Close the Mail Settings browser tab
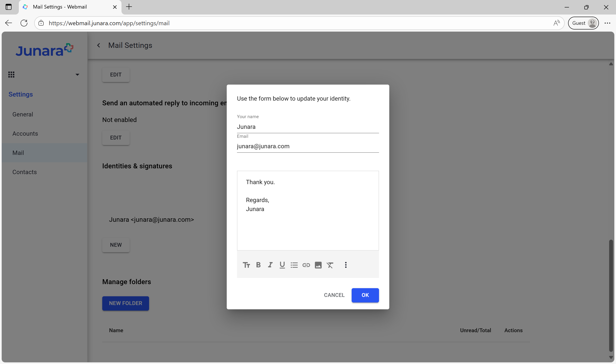 coord(115,7)
